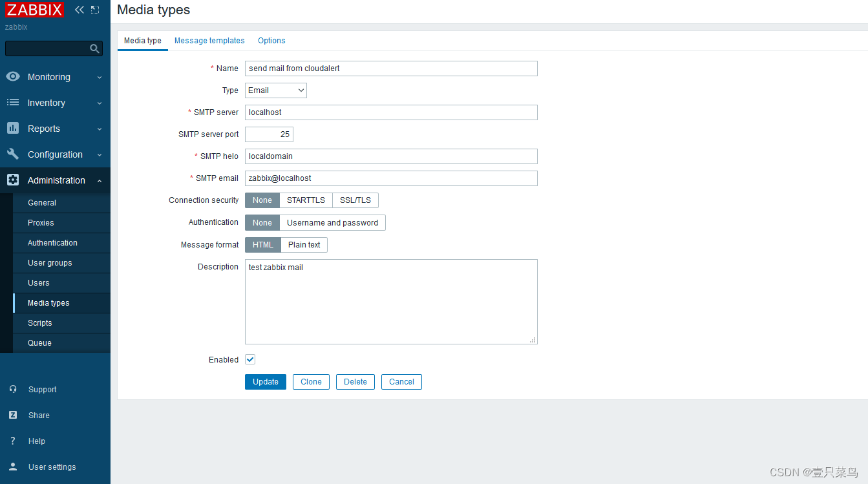Viewport: 868px width, 484px height.
Task: Click the SMTP server input field
Action: pos(391,112)
